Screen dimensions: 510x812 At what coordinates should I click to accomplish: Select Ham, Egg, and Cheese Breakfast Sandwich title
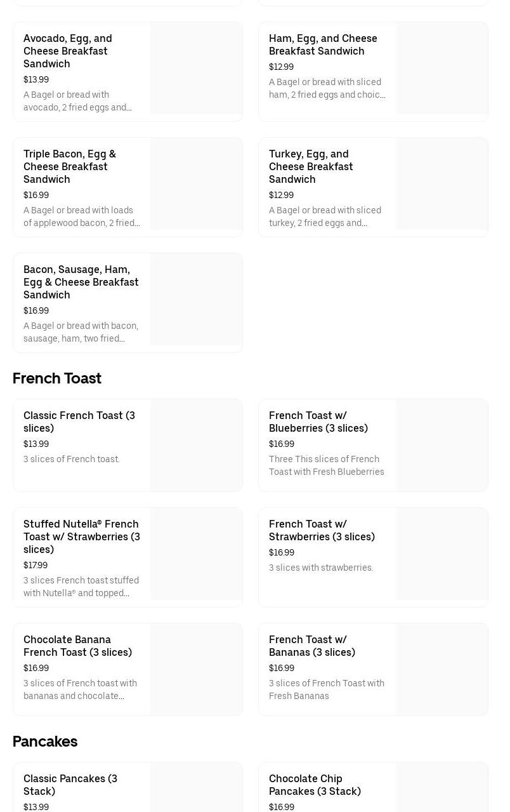pos(322,44)
